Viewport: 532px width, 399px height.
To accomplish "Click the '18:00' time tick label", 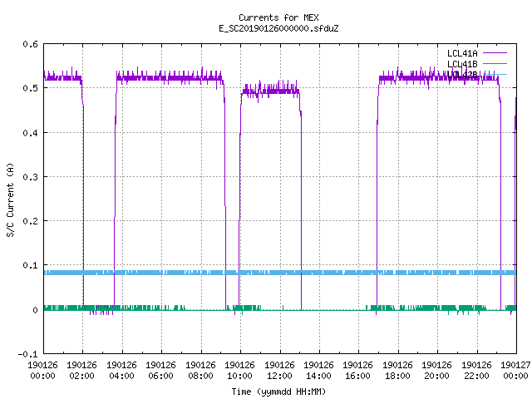I will [397, 376].
